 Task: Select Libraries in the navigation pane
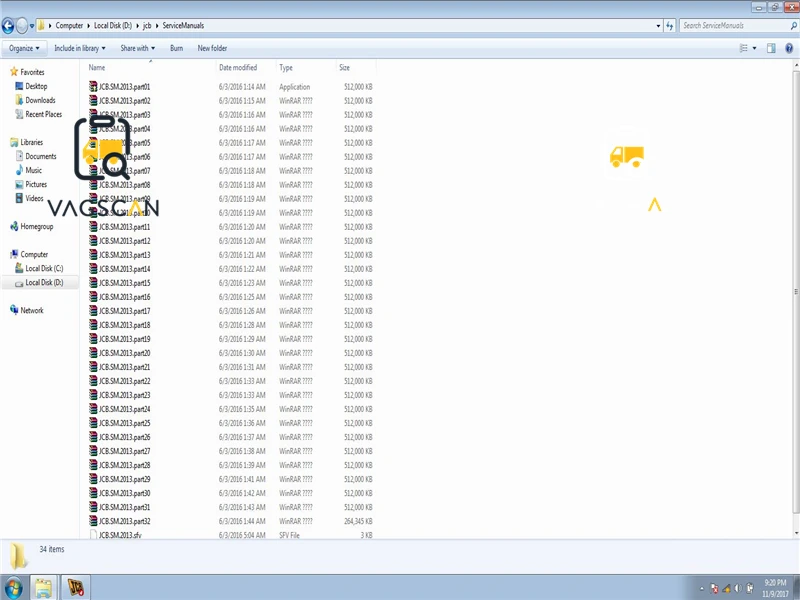27,142
